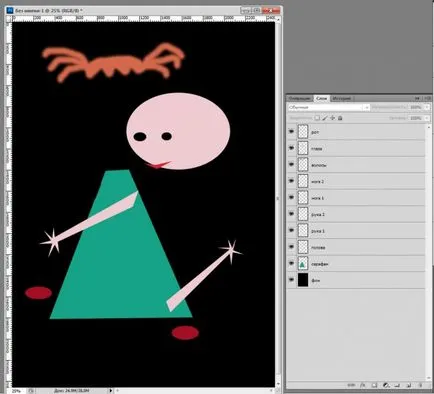Click the pink head ellipse on canvas

(178, 131)
